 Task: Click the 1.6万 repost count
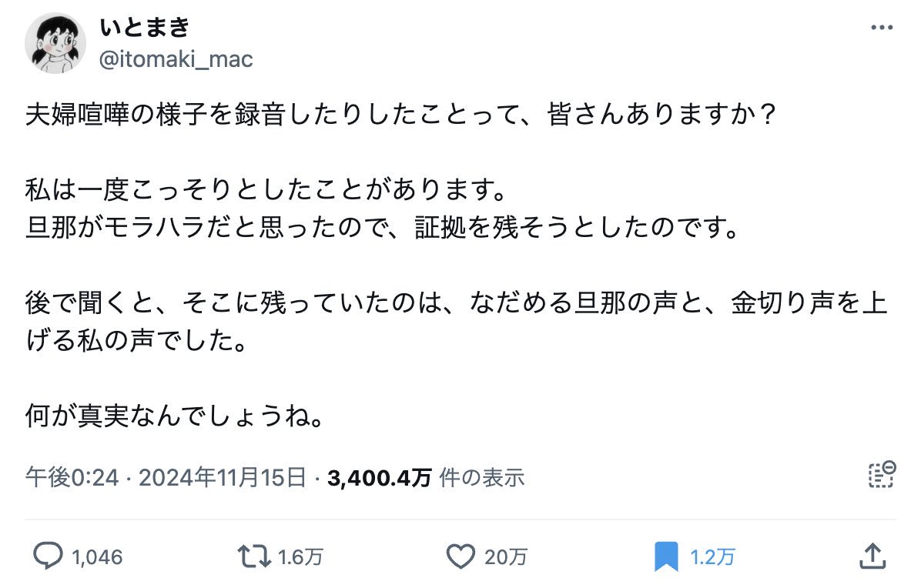(300, 557)
